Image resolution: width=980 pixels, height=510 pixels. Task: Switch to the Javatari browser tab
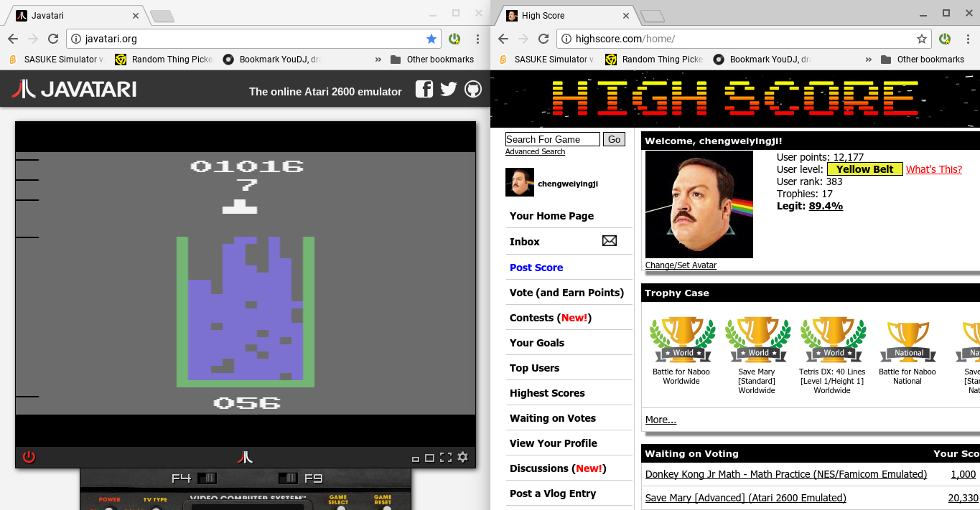72,15
